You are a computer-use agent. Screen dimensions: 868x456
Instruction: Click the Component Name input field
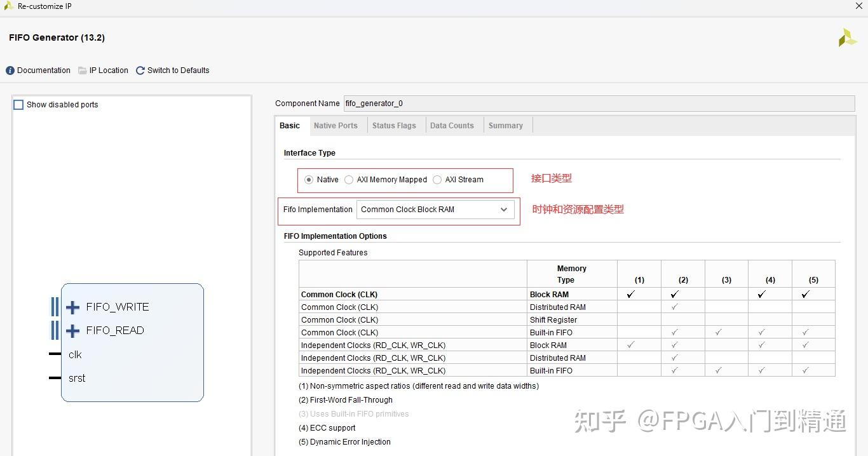coord(599,104)
